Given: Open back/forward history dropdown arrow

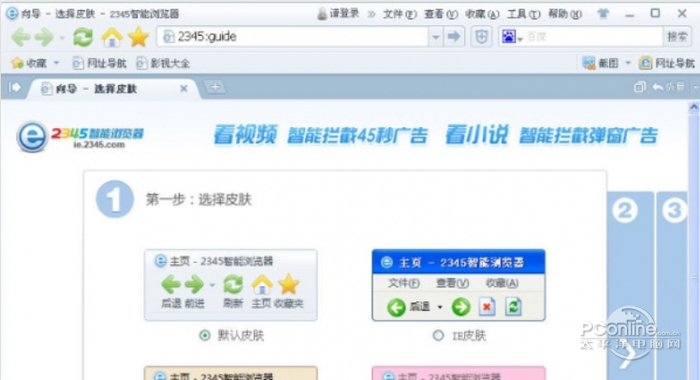Looking at the screenshot, I should click(x=62, y=38).
